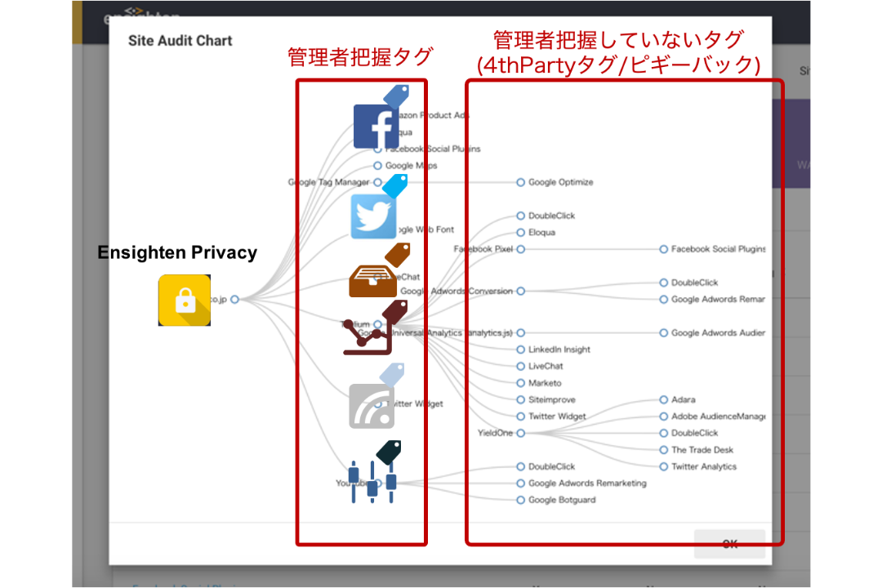Select the Google Botguard node
882x588 pixels.
[520, 501]
